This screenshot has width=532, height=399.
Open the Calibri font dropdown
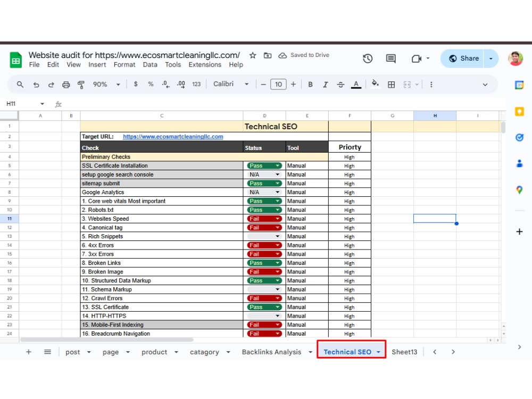(x=231, y=84)
